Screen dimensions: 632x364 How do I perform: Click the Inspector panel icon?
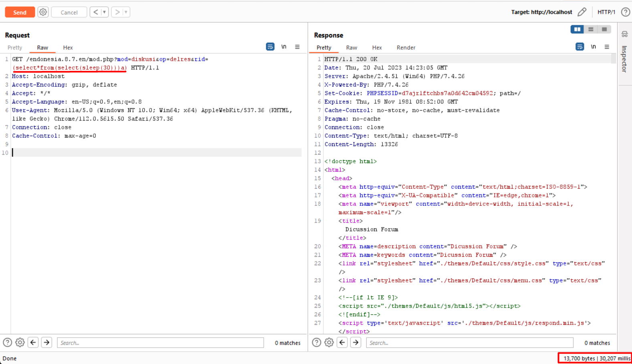pos(624,34)
